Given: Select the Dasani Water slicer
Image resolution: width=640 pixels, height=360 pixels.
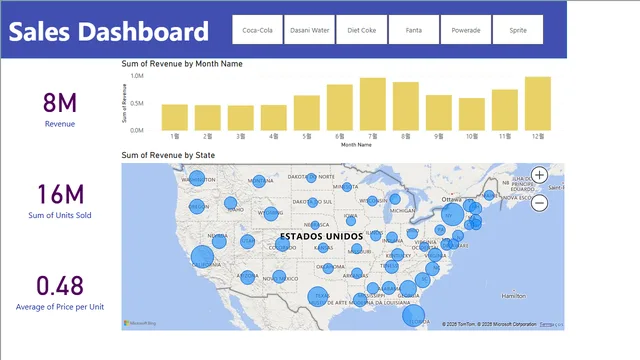Looking at the screenshot, I should (x=309, y=30).
